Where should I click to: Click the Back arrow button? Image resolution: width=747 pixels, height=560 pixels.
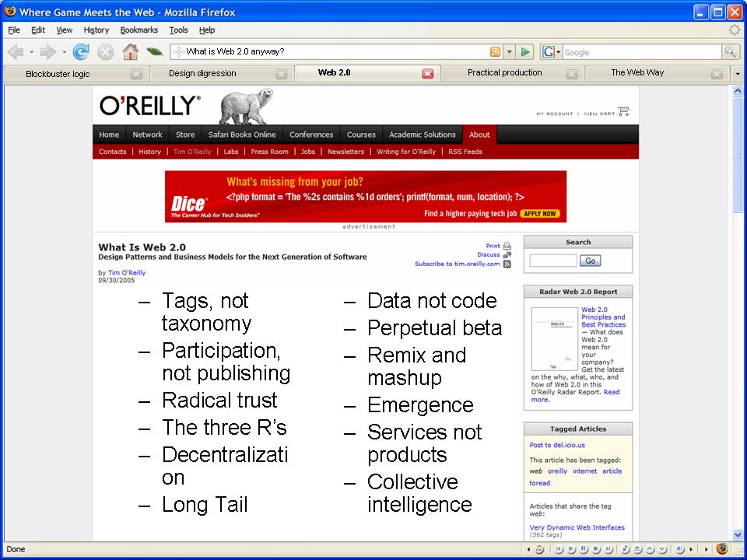coord(16,52)
